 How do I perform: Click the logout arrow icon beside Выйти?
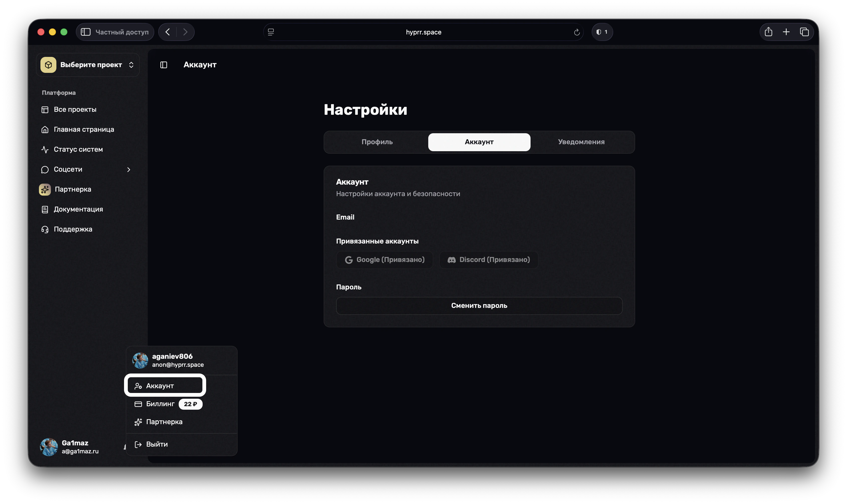[138, 445]
